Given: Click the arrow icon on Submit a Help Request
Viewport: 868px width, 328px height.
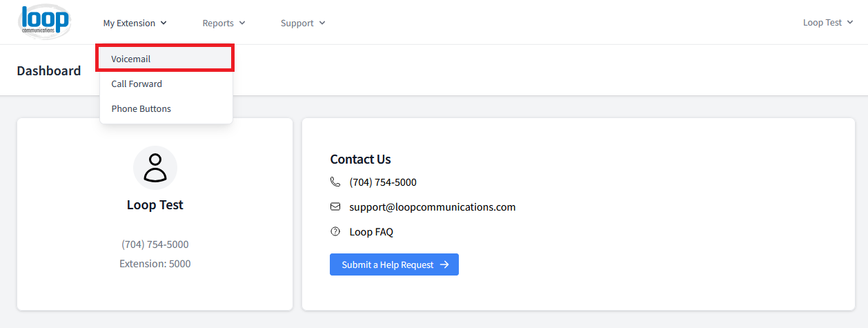Looking at the screenshot, I should pyautogui.click(x=444, y=264).
